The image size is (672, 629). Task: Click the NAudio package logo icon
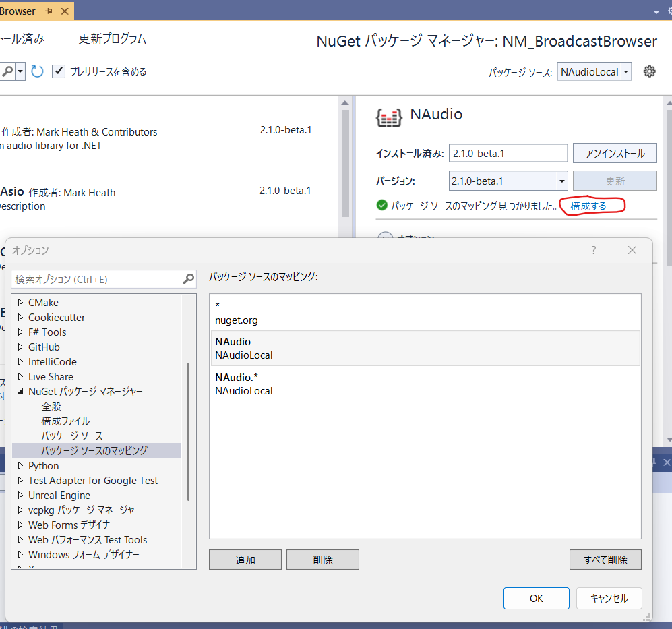389,117
